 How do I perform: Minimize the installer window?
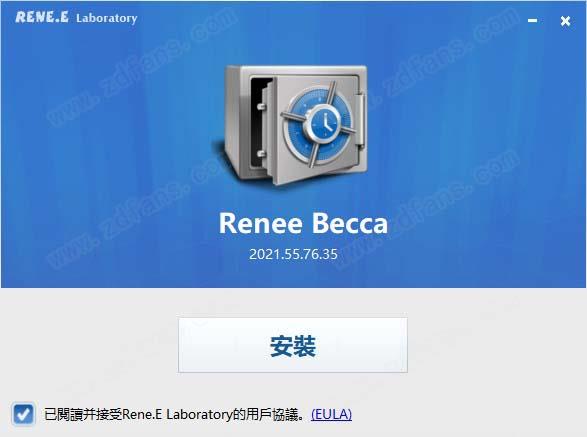pyautogui.click(x=532, y=21)
